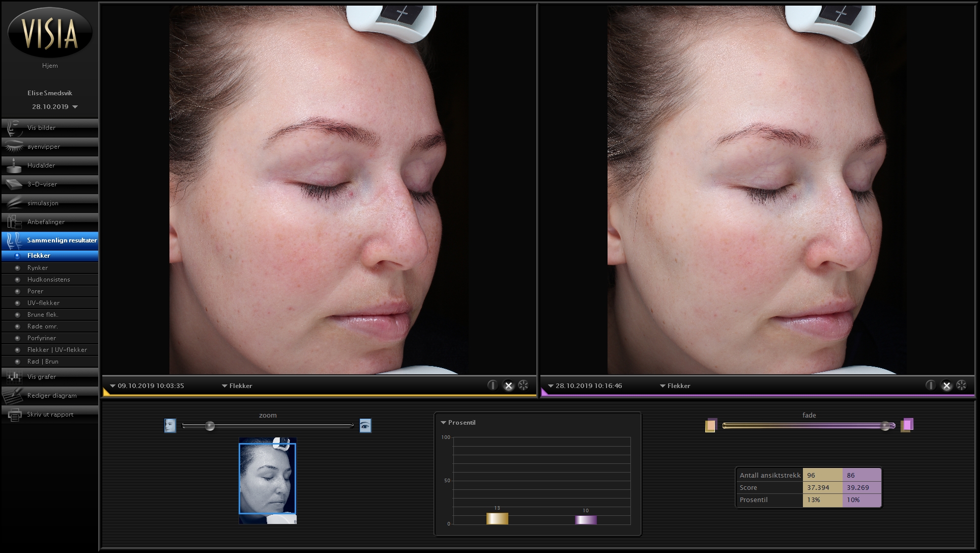The width and height of the screenshot is (980, 553).
Task: Click the gold fade endpoint icon
Action: 711,425
